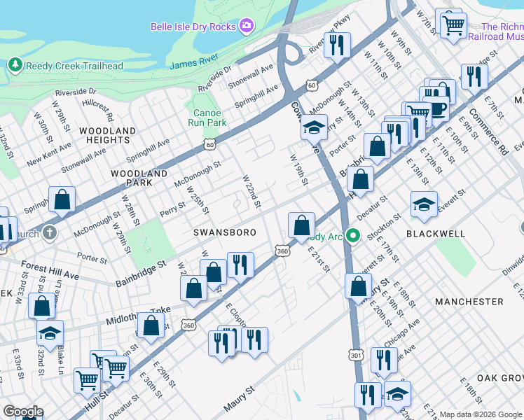Select the US 301 route shield
Viewport: 524px width, 420px height.
(x=356, y=355)
